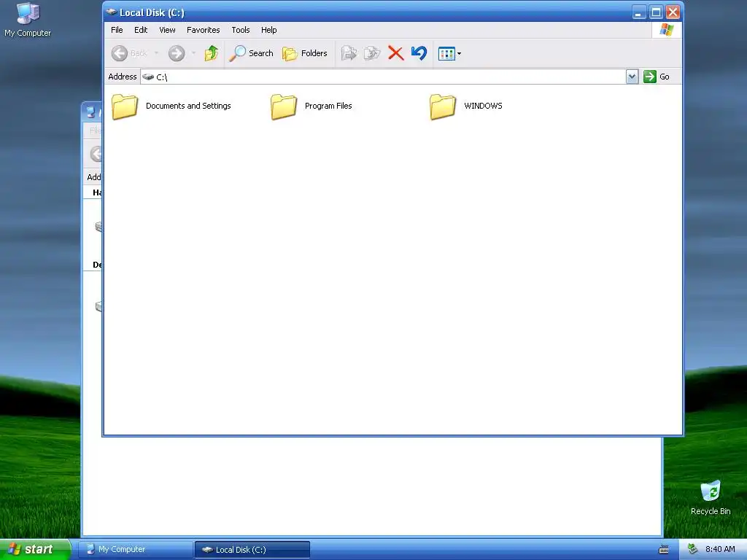
Task: Click the Safely Remove Hardware tray icon
Action: (692, 549)
